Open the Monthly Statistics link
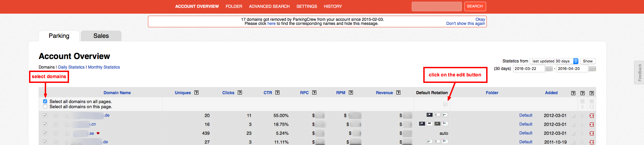 pos(104,67)
